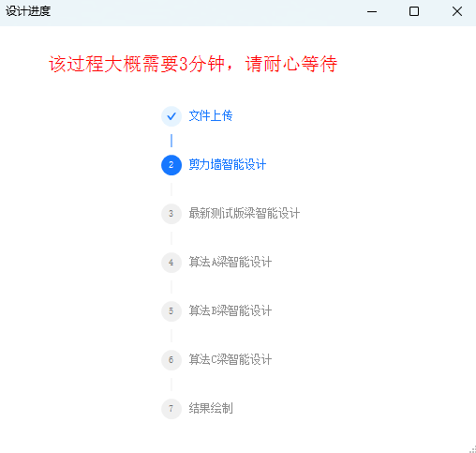Select the blue step 2 circle
Screen dimensions: 476x453
pos(171,165)
